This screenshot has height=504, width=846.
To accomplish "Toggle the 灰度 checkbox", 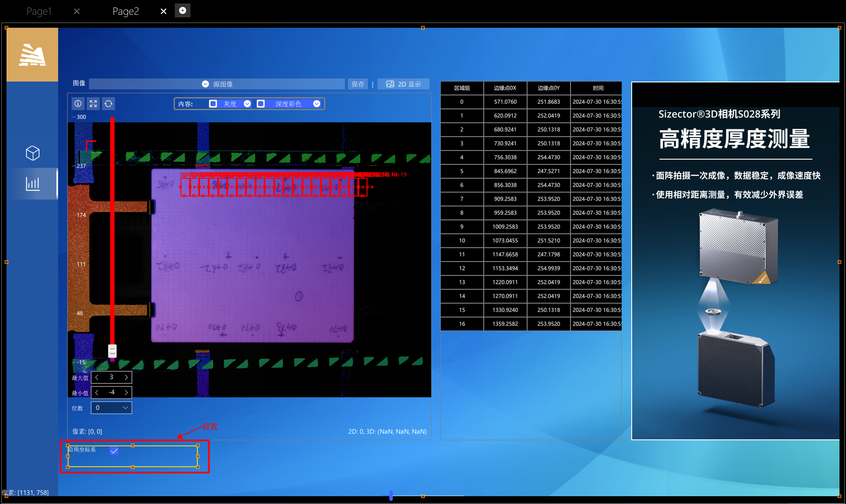I will [x=213, y=104].
